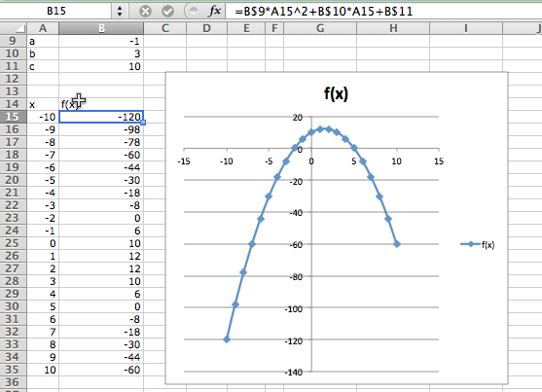
Task: Select cell A35 containing 10
Action: click(43, 370)
